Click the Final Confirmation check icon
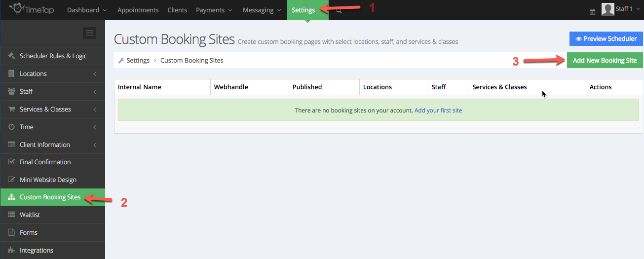 click(x=11, y=162)
